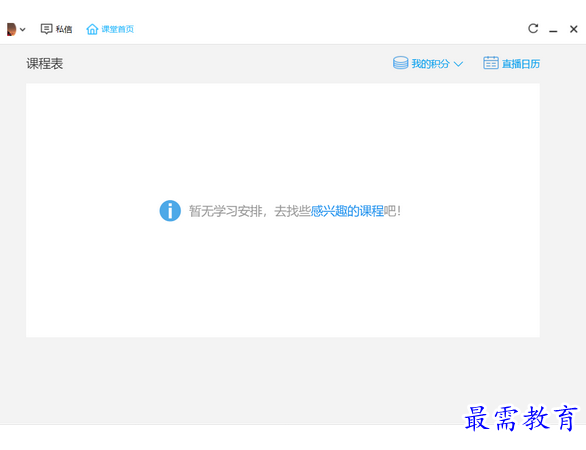
Task: Click the refresh icon
Action: tap(533, 28)
